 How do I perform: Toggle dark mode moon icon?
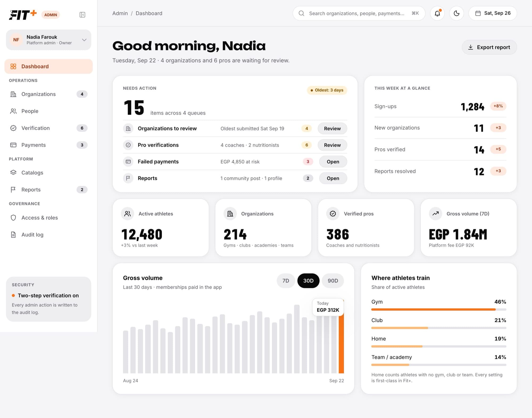(456, 13)
